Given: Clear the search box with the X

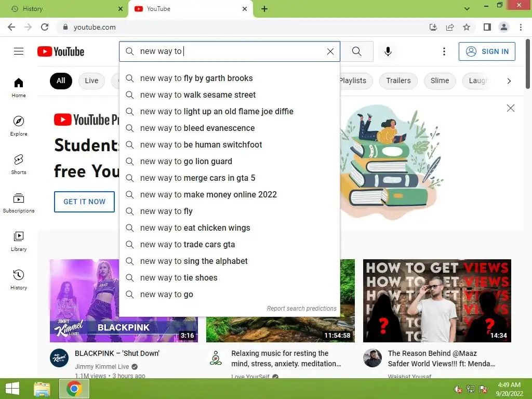Looking at the screenshot, I should point(330,51).
